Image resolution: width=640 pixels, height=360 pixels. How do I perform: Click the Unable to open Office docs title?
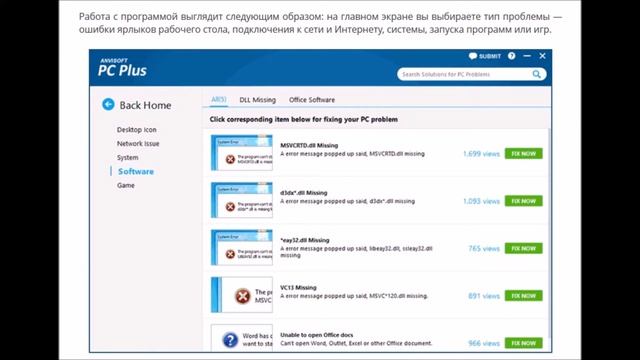pos(317,335)
